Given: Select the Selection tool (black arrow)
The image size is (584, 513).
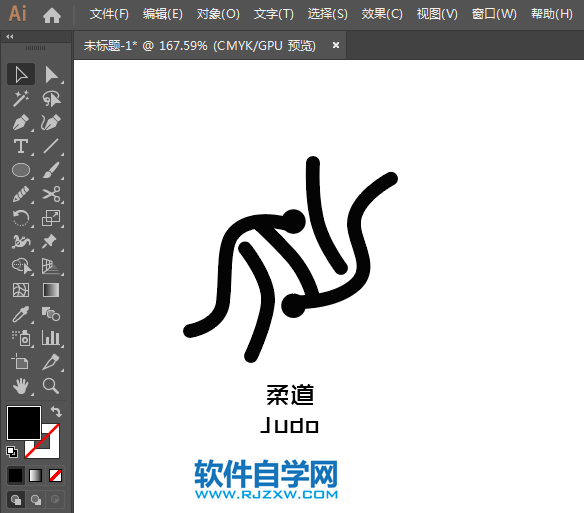Looking at the screenshot, I should (21, 74).
